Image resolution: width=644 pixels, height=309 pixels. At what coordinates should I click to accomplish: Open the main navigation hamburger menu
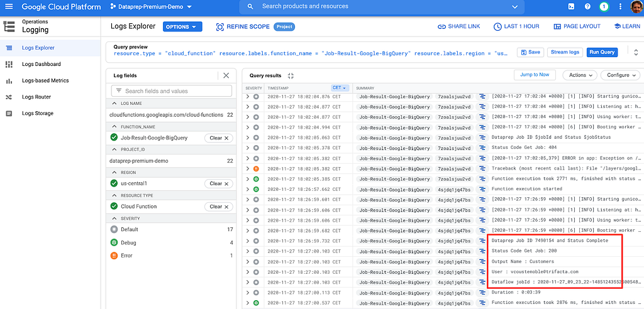coord(9,6)
